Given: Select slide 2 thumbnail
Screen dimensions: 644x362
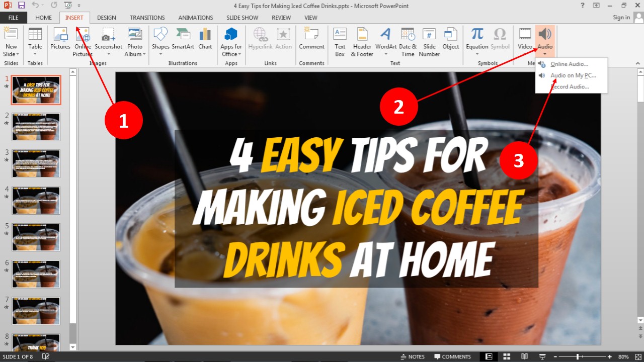Looking at the screenshot, I should pos(36,127).
